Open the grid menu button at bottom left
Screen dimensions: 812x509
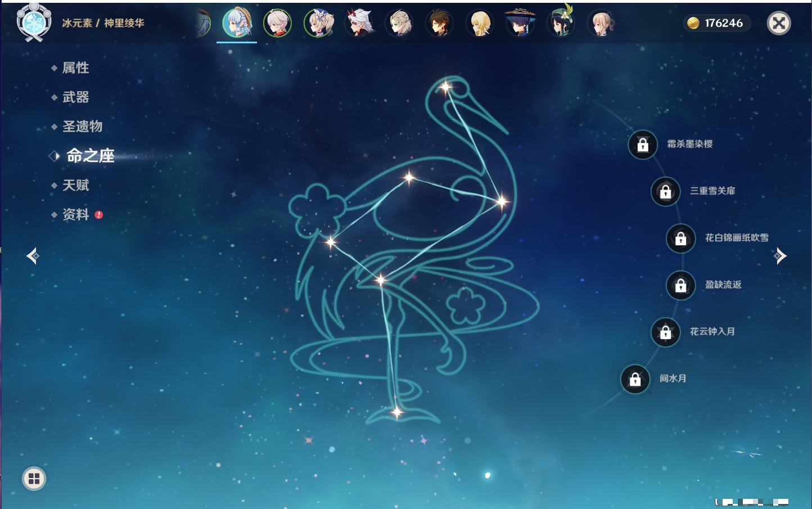[34, 479]
